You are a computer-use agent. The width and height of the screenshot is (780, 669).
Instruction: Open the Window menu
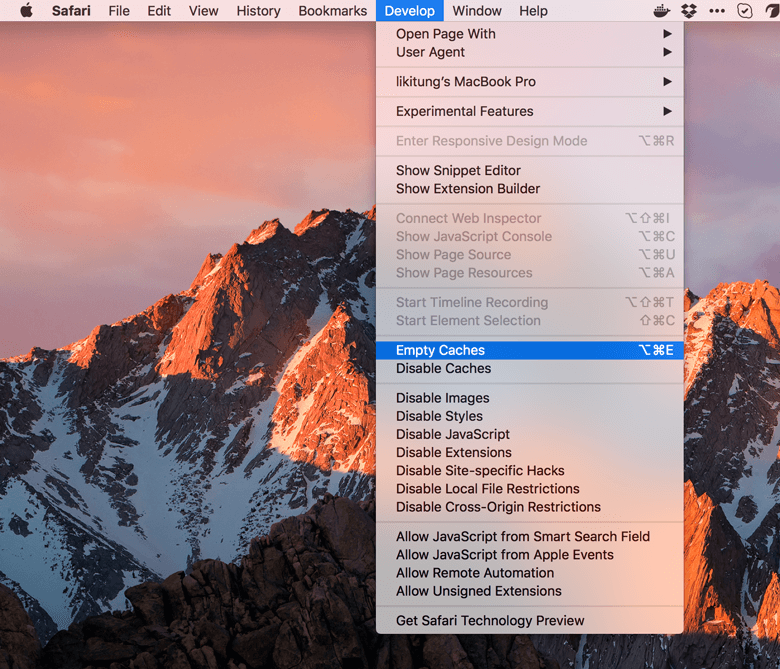tap(477, 10)
